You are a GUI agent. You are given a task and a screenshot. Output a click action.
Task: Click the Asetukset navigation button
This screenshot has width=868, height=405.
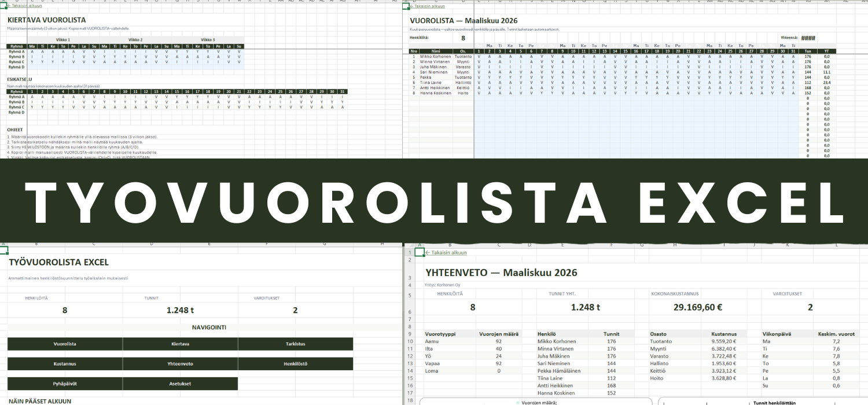click(180, 384)
